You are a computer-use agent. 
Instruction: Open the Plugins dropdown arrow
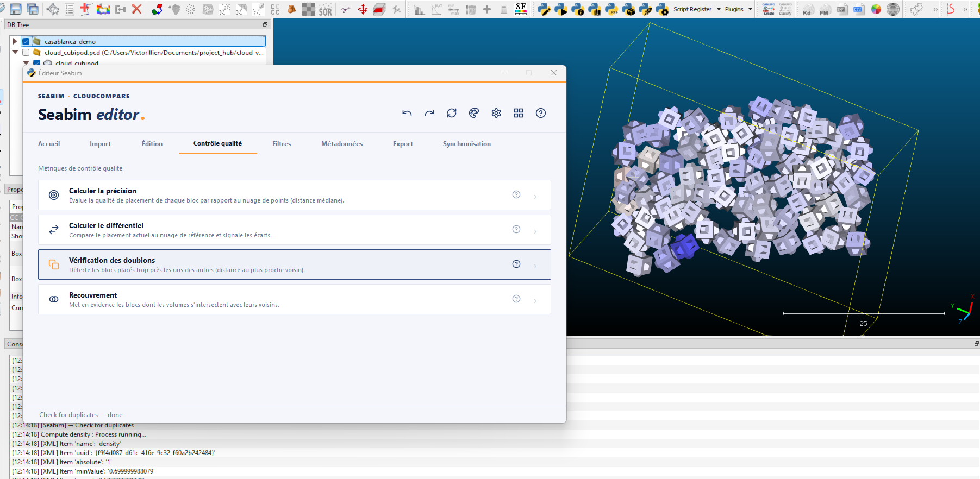(x=751, y=9)
